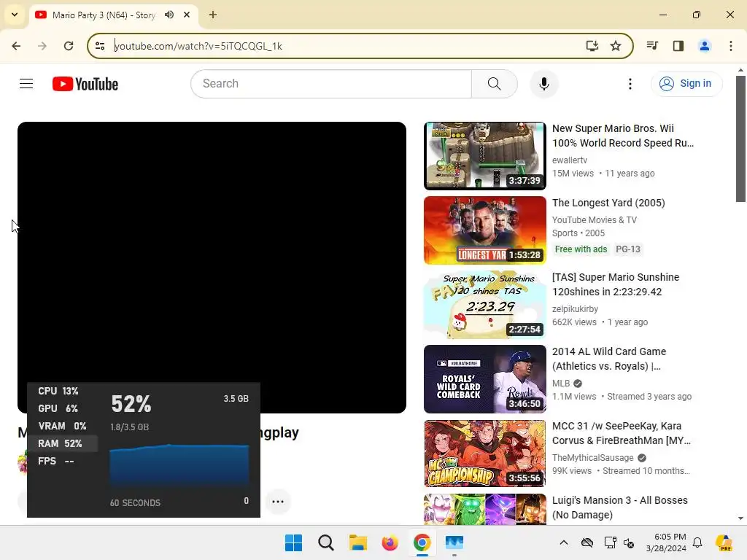Click title [TAS] Super Mario Sunshine
Screen dimensions: 747x560
coord(616,284)
